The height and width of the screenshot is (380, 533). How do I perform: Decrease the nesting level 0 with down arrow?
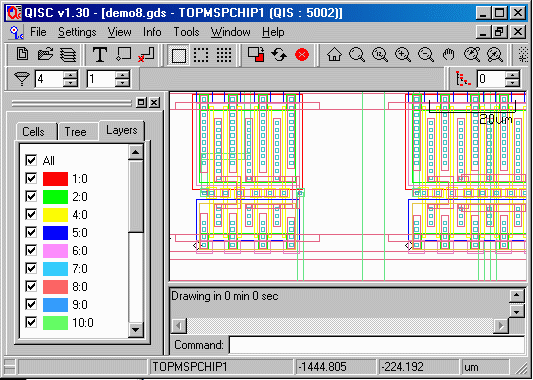pos(512,83)
